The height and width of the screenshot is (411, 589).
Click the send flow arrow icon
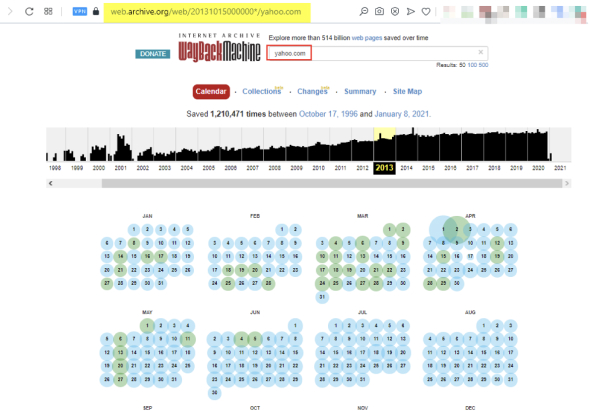click(x=411, y=12)
